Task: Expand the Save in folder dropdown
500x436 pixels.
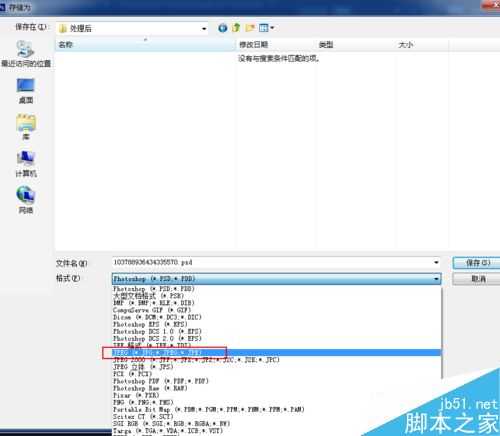Action: point(204,29)
